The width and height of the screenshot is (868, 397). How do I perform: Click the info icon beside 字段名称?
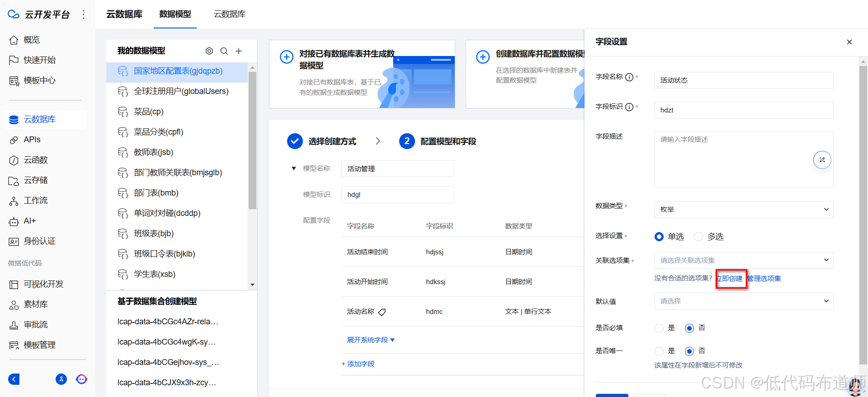tap(629, 77)
